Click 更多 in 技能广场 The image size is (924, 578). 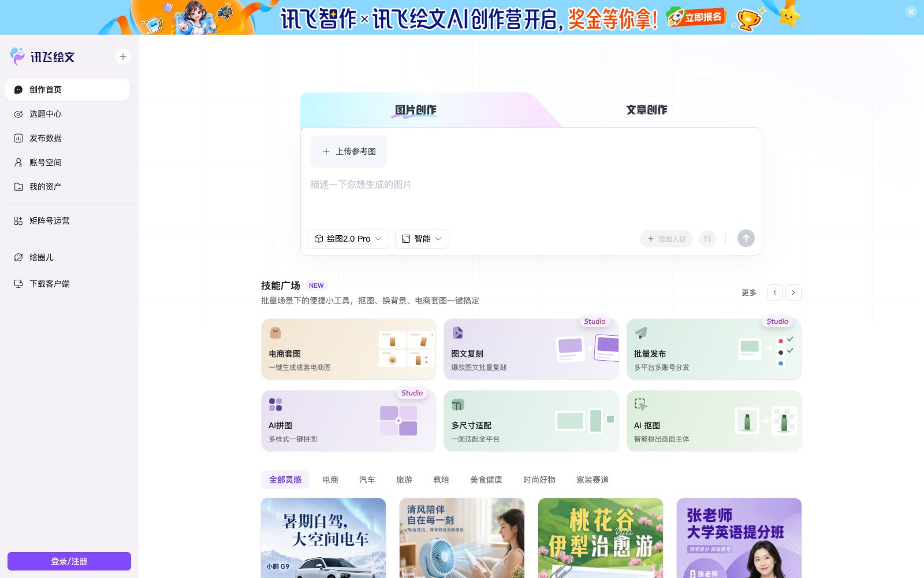tap(749, 292)
